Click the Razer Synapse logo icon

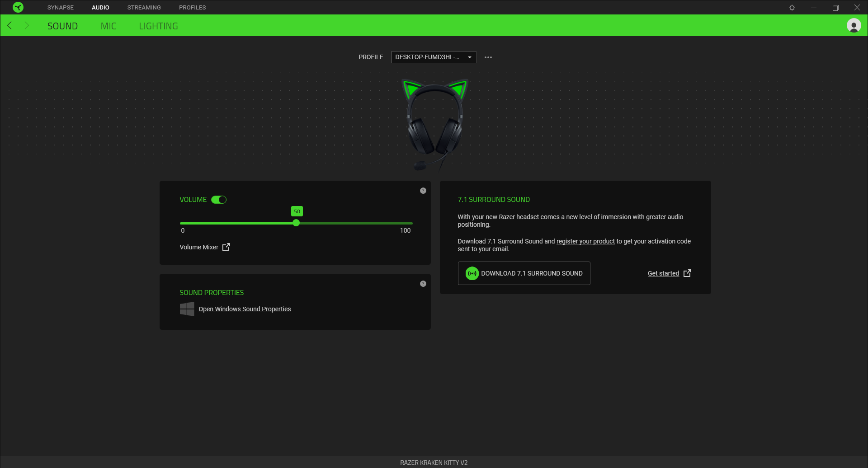pos(18,7)
